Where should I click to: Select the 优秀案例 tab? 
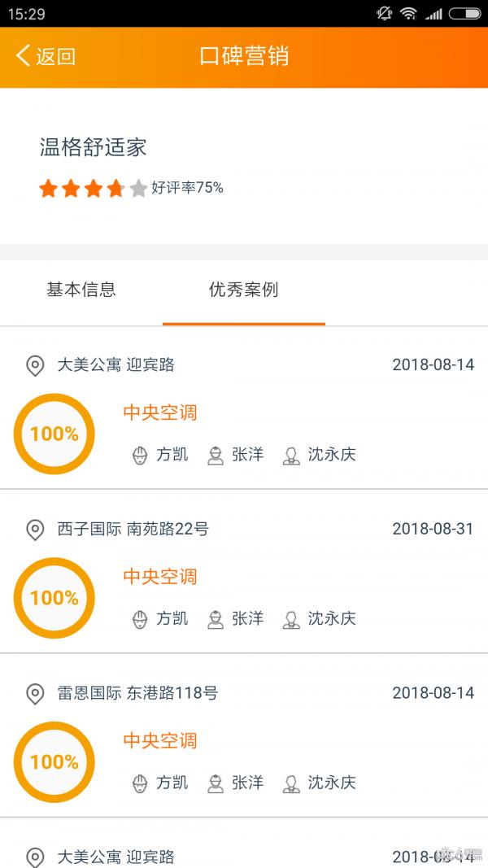point(244,290)
